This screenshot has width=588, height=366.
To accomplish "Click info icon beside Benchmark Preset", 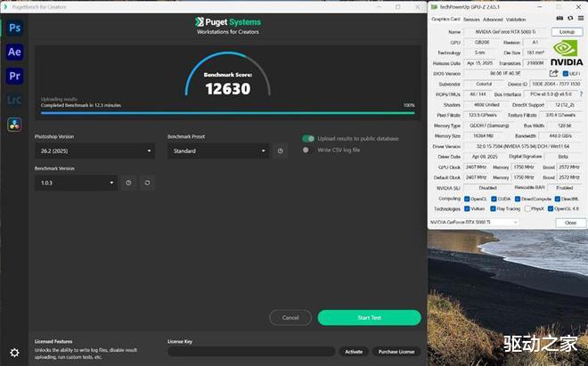I will click(280, 150).
